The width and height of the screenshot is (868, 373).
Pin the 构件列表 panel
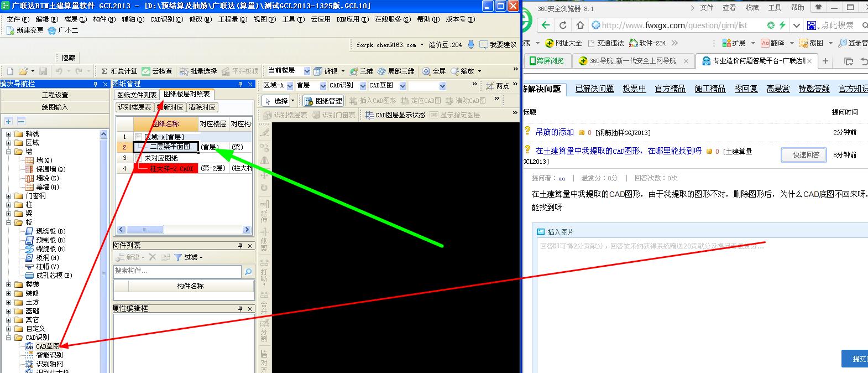coord(240,246)
